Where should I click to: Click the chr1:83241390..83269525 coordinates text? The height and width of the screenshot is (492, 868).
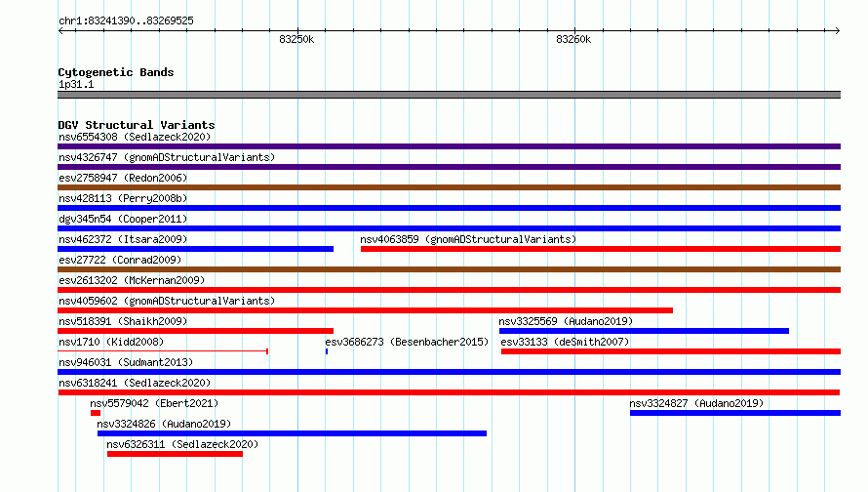(126, 20)
